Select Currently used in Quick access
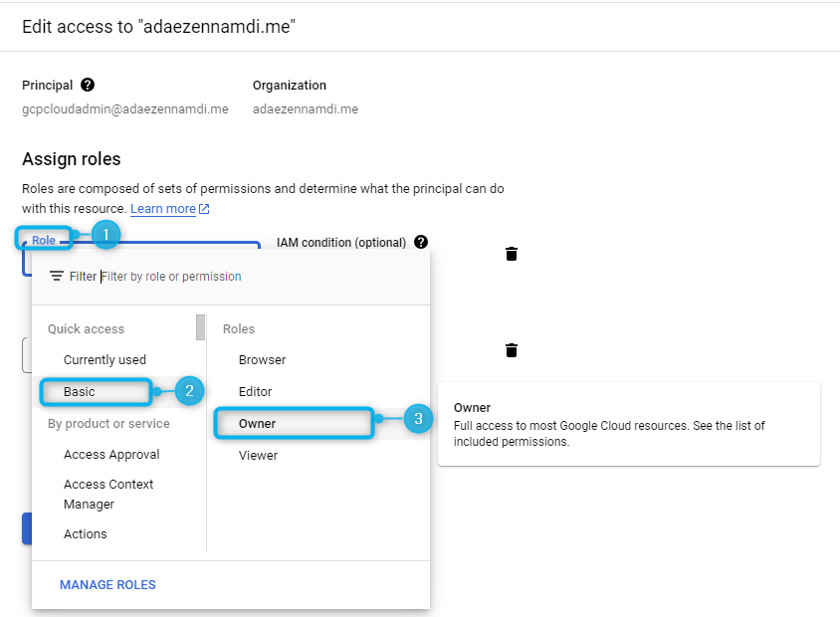This screenshot has height=617, width=840. coord(105,359)
